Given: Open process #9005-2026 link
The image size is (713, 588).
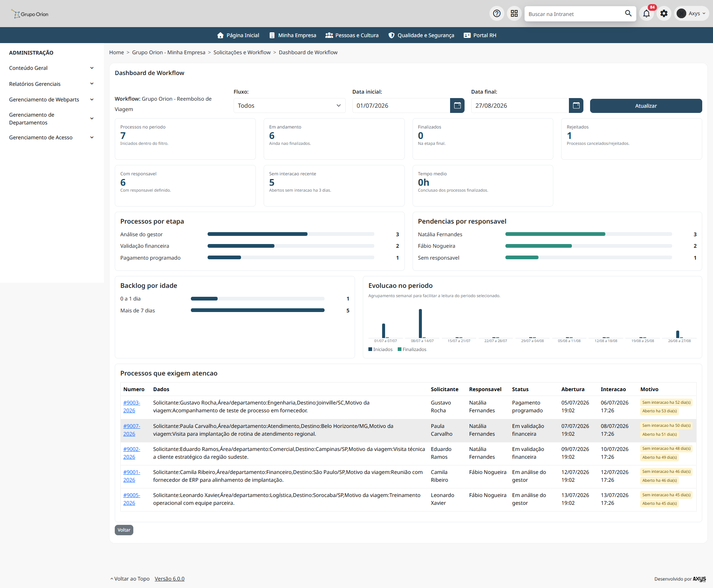Looking at the screenshot, I should pyautogui.click(x=131, y=499).
